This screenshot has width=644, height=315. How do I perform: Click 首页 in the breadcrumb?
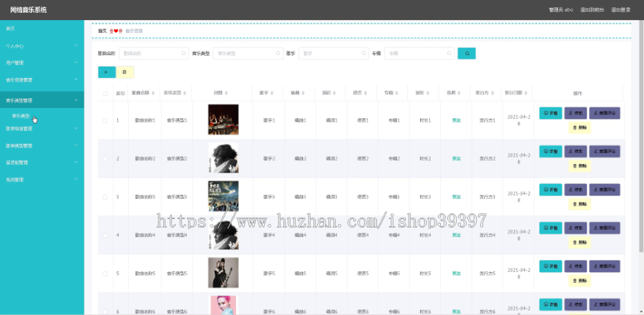[102, 31]
